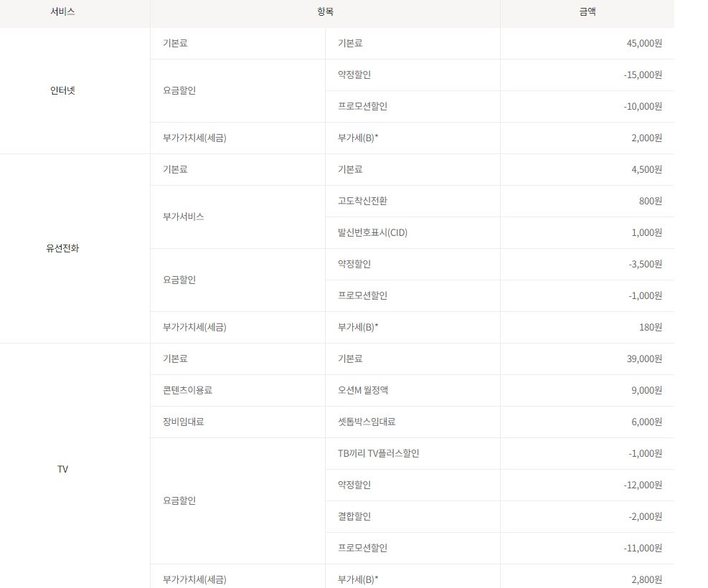
Task: Select the 인터넷 service cell
Action: pyautogui.click(x=62, y=90)
